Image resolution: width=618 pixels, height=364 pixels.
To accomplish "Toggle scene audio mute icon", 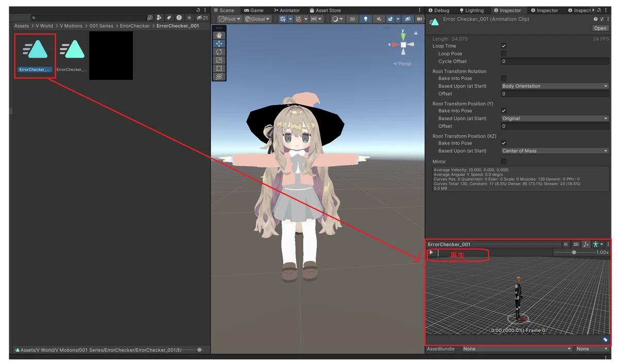I will click(380, 19).
